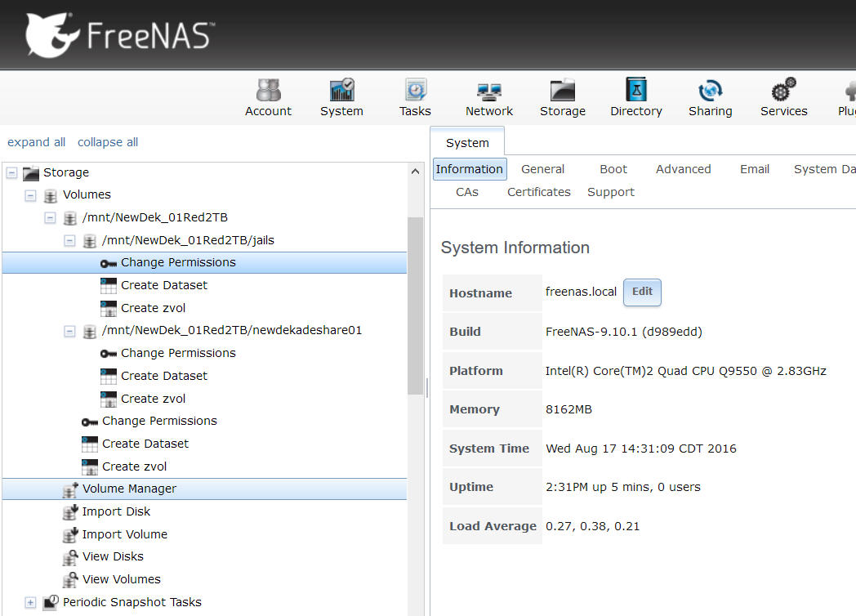Click the View Volumes icon
Image resolution: width=856 pixels, height=616 pixels.
pos(70,579)
